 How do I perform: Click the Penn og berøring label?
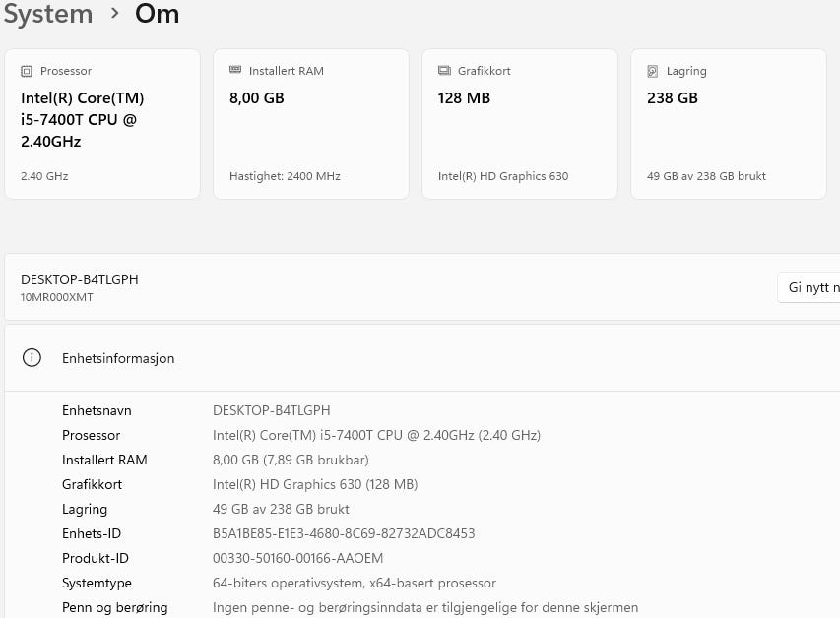(114, 608)
